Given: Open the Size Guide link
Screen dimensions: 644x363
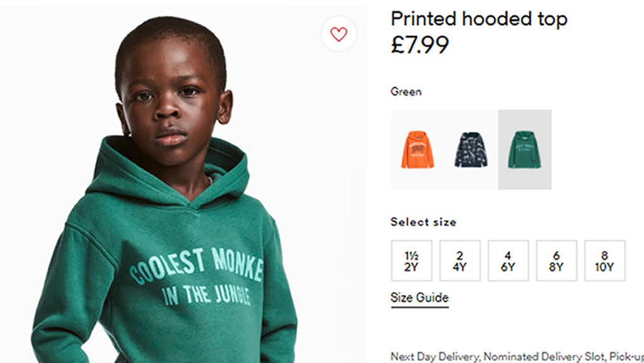Looking at the screenshot, I should (419, 298).
